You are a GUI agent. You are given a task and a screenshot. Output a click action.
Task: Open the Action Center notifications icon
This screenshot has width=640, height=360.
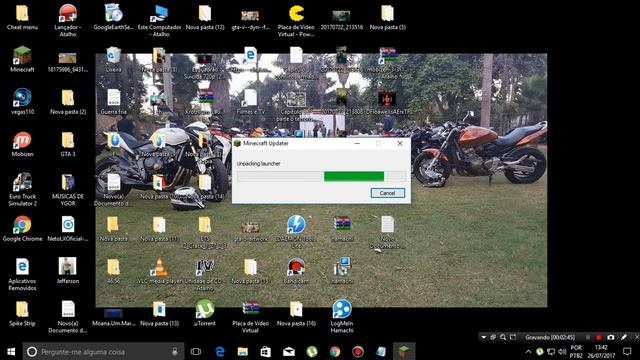[x=627, y=351]
